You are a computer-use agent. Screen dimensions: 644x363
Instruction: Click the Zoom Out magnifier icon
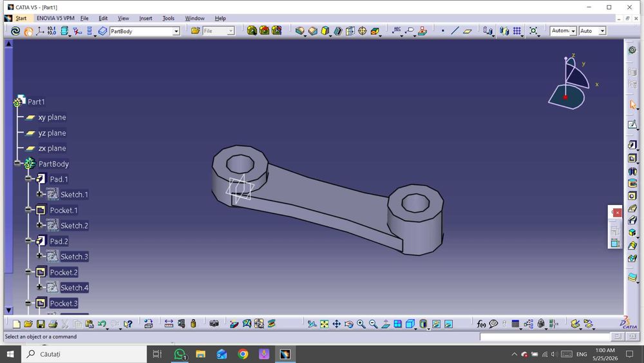tap(373, 324)
